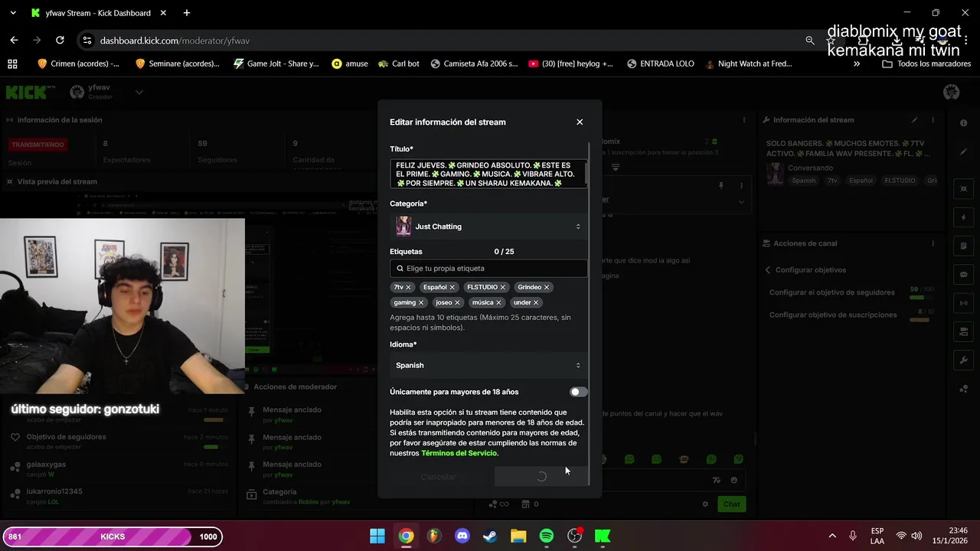The width and height of the screenshot is (980, 551).
Task: Open Carl bot bookmark
Action: 398,64
